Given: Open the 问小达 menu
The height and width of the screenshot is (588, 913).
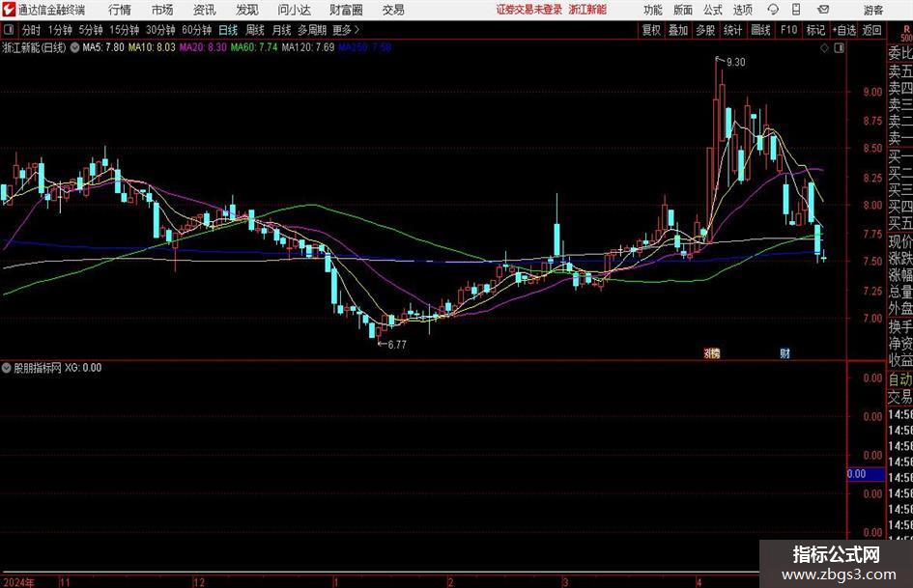Looking at the screenshot, I should pos(294,10).
